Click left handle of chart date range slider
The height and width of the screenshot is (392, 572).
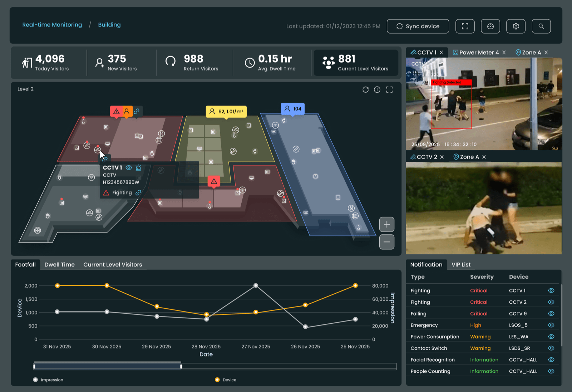(34, 366)
